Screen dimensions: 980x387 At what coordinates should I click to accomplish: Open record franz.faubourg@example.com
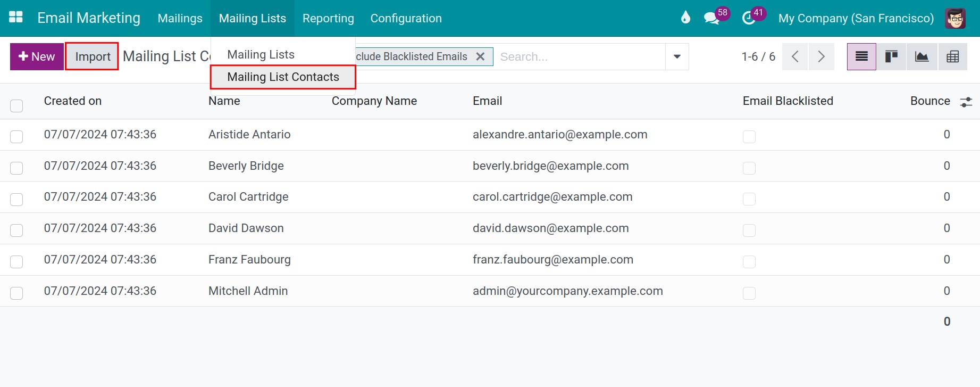[x=553, y=260]
